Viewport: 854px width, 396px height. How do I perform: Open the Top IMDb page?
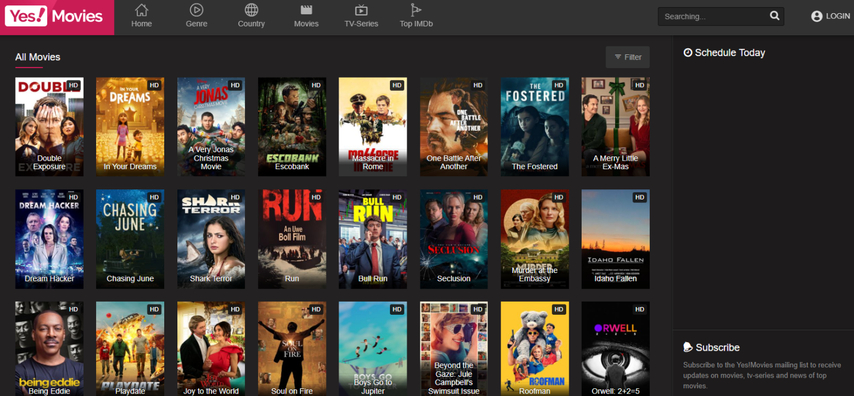point(416,16)
